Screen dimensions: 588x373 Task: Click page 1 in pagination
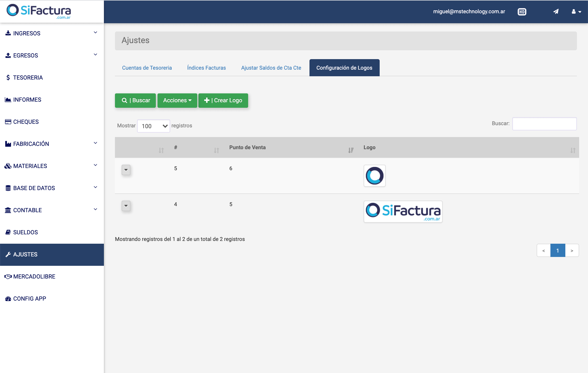pos(558,251)
